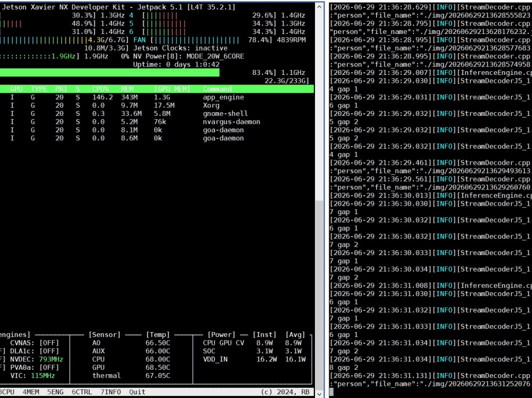Click the '8 gap 2' log output
532x398 pixels.
click(x=344, y=368)
